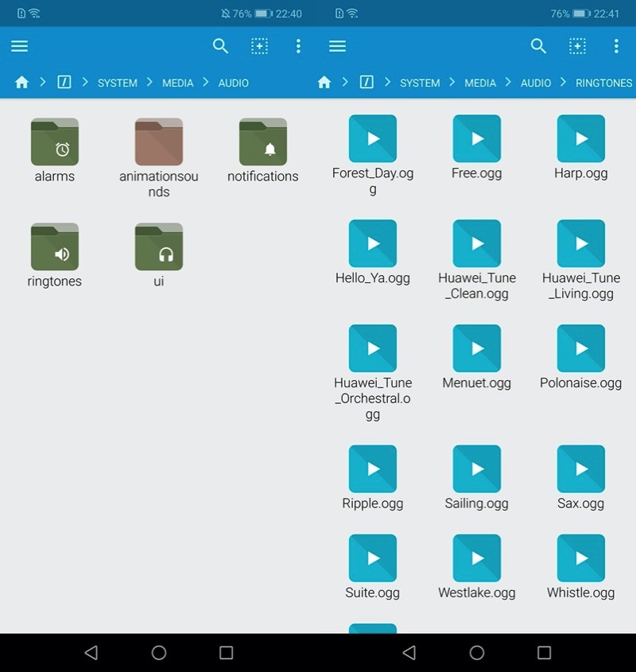This screenshot has height=672, width=636.
Task: Open the three-dot overflow menu on ringtones screen
Action: [x=616, y=46]
